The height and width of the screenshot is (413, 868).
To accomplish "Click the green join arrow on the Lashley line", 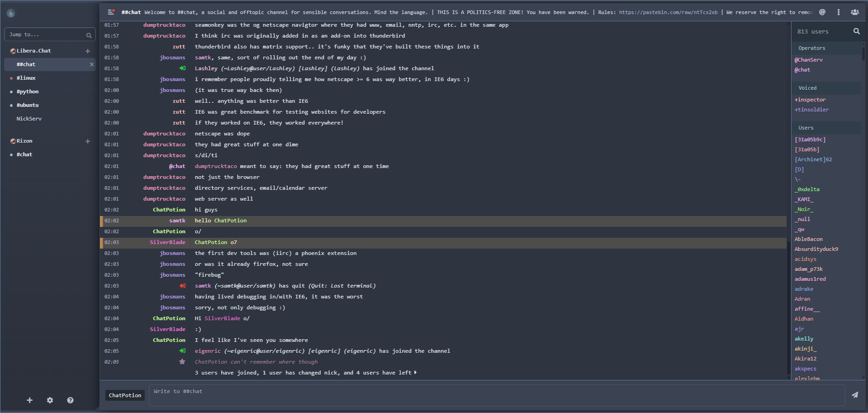I will (x=182, y=68).
